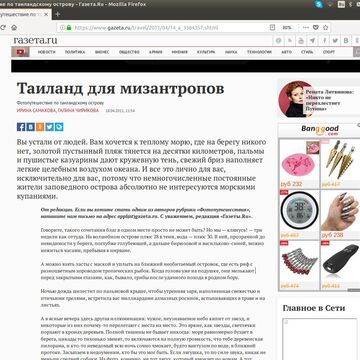Bookmark this page with the star icon
Viewport: 360px width, 360px height.
(x=325, y=28)
